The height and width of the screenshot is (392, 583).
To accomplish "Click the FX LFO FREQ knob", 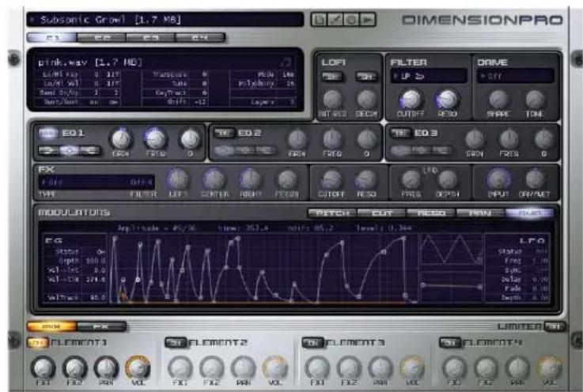I will coord(411,180).
